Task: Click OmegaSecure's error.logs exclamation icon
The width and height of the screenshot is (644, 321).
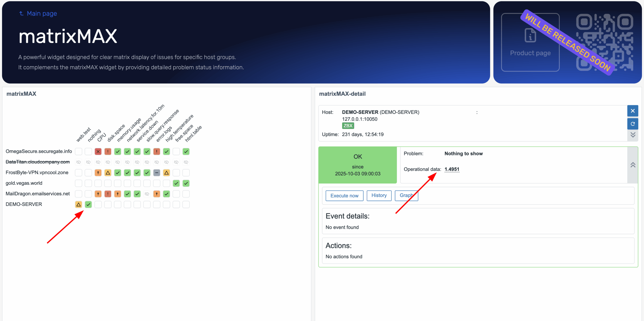Action: pos(156,152)
